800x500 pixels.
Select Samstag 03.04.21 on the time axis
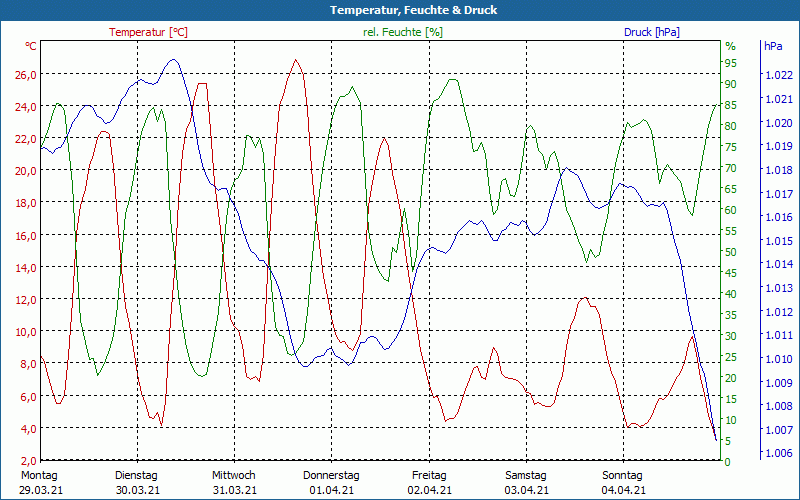[526, 482]
